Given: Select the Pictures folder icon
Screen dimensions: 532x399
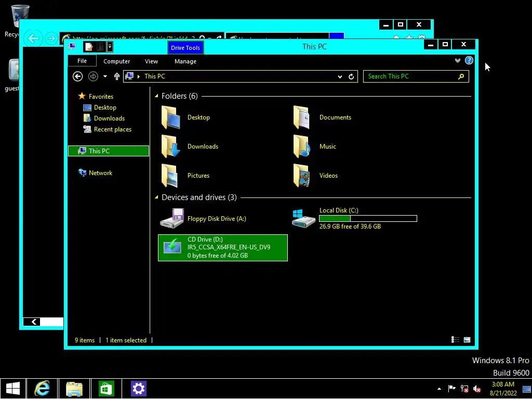Looking at the screenshot, I should tap(170, 176).
